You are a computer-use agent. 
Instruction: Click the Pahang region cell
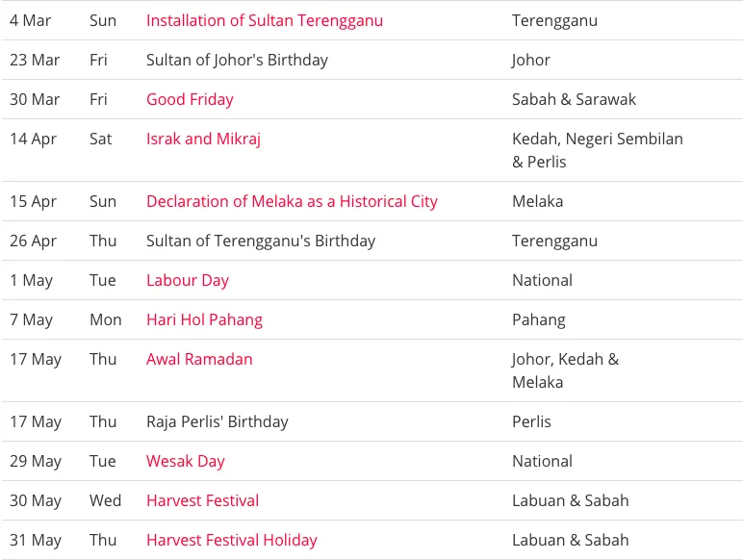tap(538, 319)
